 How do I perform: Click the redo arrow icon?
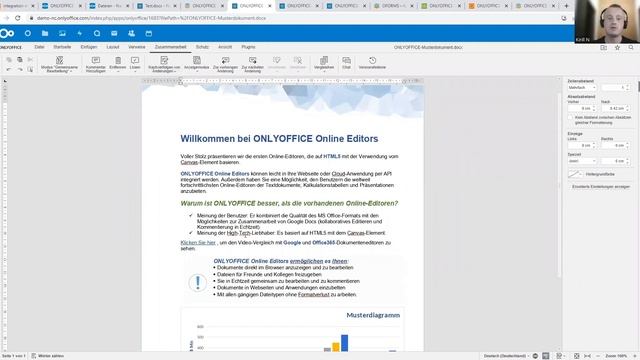[x=20, y=70]
